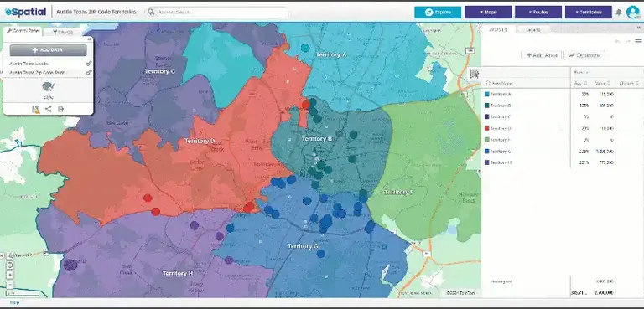Select Territory A row in list
644x309 pixels.
click(x=563, y=95)
